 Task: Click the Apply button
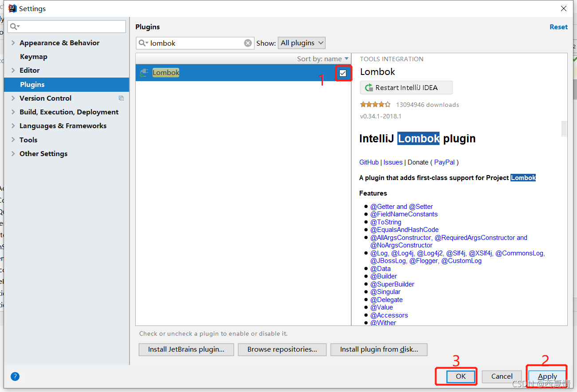click(547, 376)
